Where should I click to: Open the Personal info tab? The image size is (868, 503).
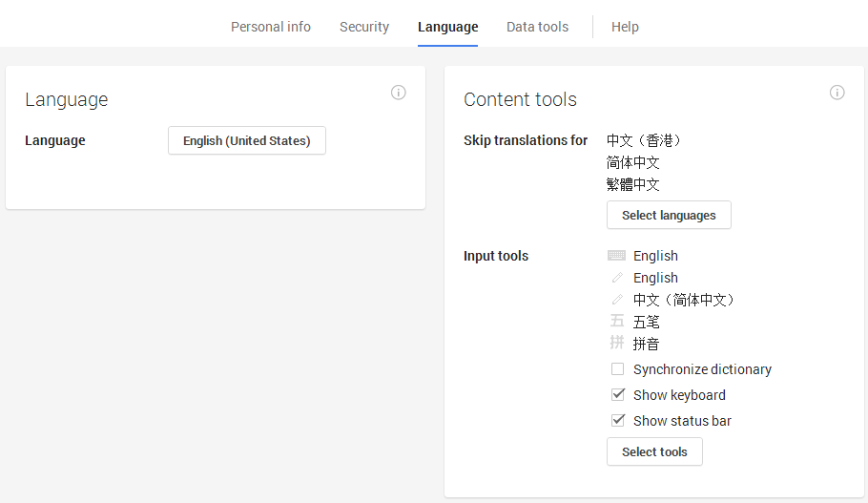coord(271,27)
